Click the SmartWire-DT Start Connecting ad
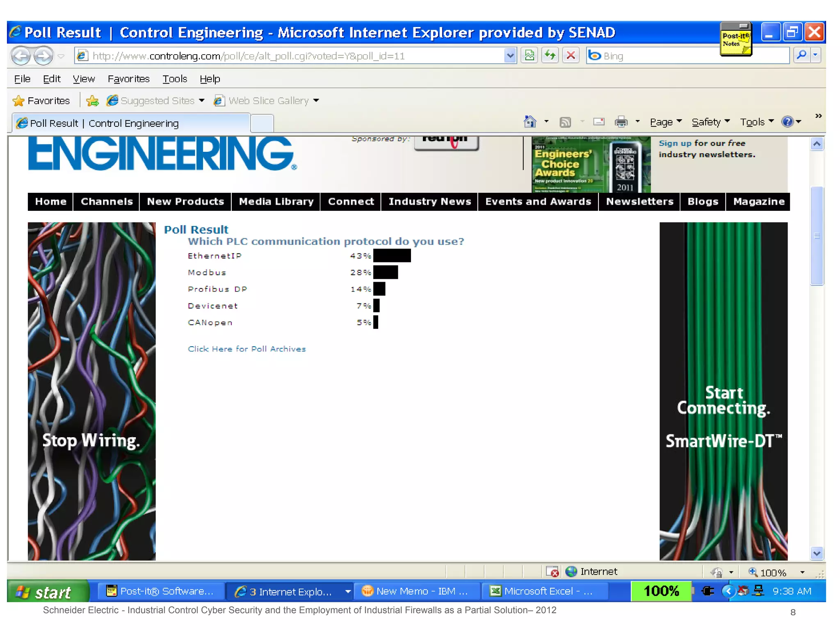The height and width of the screenshot is (630, 840). 724,391
